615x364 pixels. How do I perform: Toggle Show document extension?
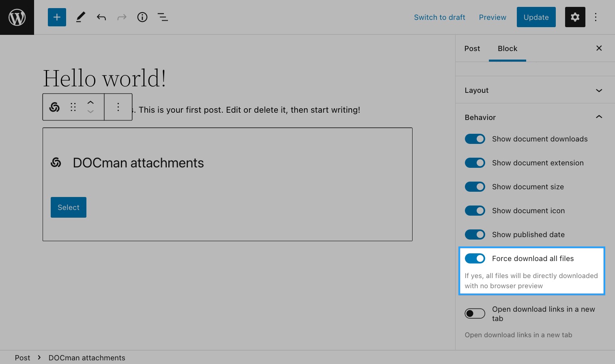coord(475,163)
